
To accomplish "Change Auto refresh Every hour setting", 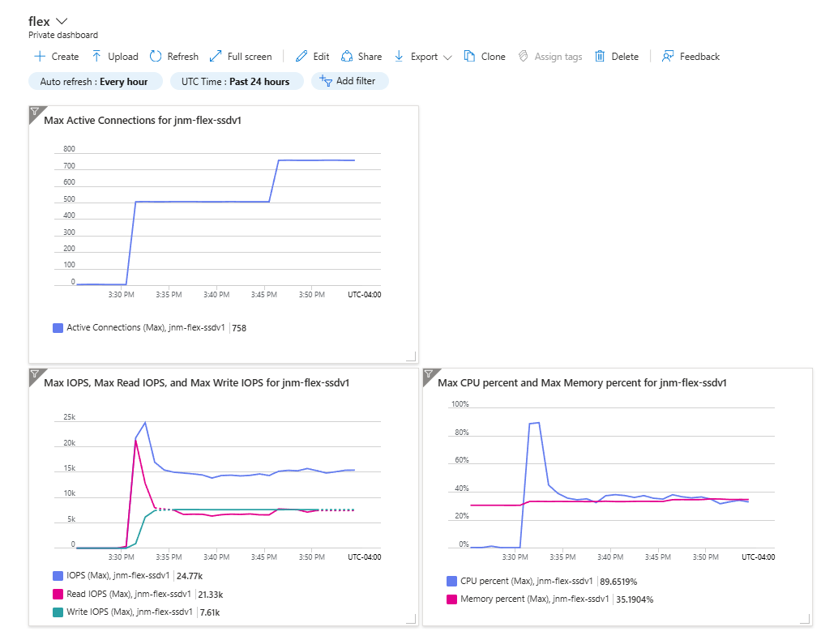I will click(95, 82).
